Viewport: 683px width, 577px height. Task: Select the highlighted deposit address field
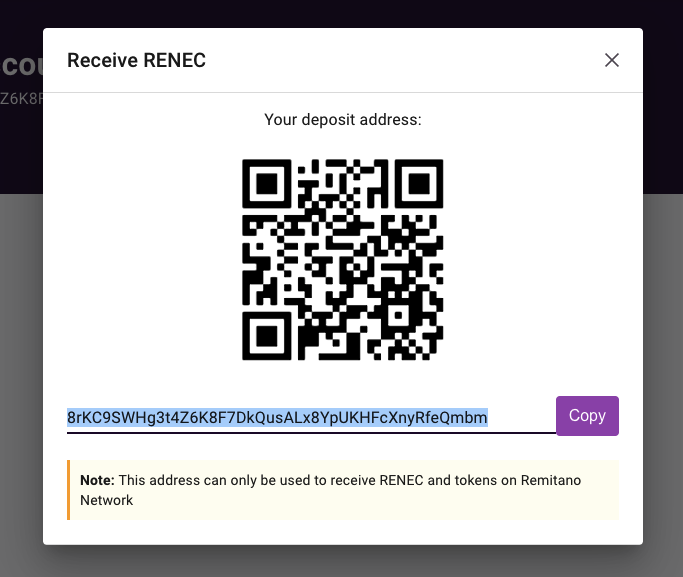[311, 417]
